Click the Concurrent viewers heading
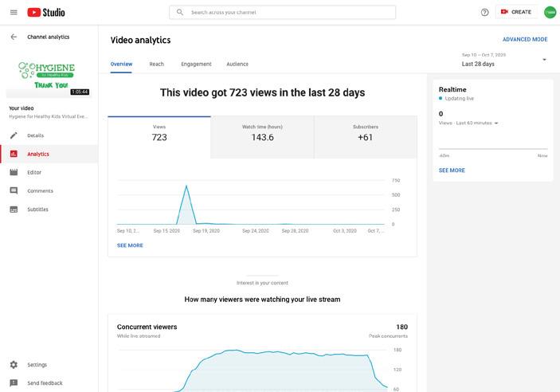The height and width of the screenshot is (392, 560). [147, 327]
